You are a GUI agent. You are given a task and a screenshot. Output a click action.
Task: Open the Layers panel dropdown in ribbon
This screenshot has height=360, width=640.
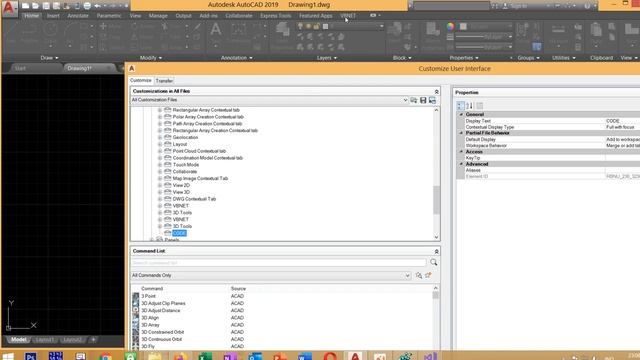pos(327,58)
